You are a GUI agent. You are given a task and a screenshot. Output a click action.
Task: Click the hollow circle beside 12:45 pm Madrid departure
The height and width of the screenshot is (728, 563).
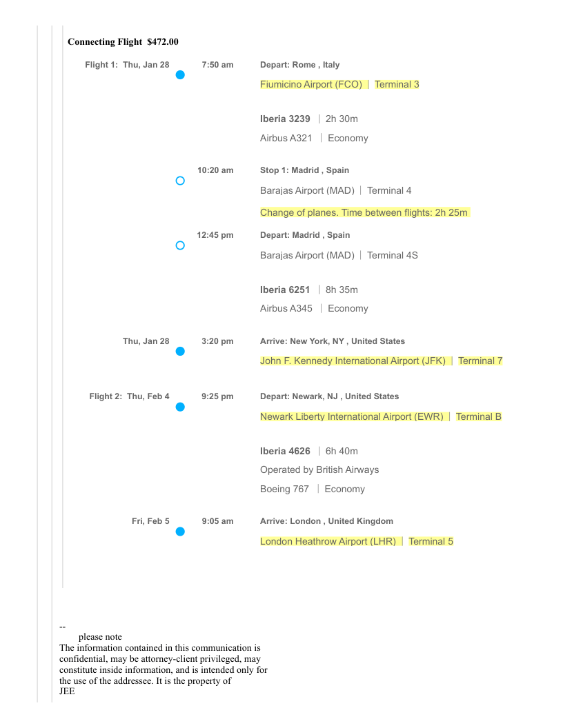[x=180, y=245]
